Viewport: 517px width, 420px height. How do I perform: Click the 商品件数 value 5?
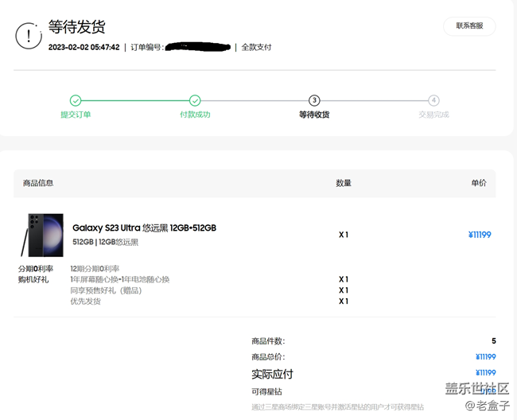pyautogui.click(x=494, y=341)
